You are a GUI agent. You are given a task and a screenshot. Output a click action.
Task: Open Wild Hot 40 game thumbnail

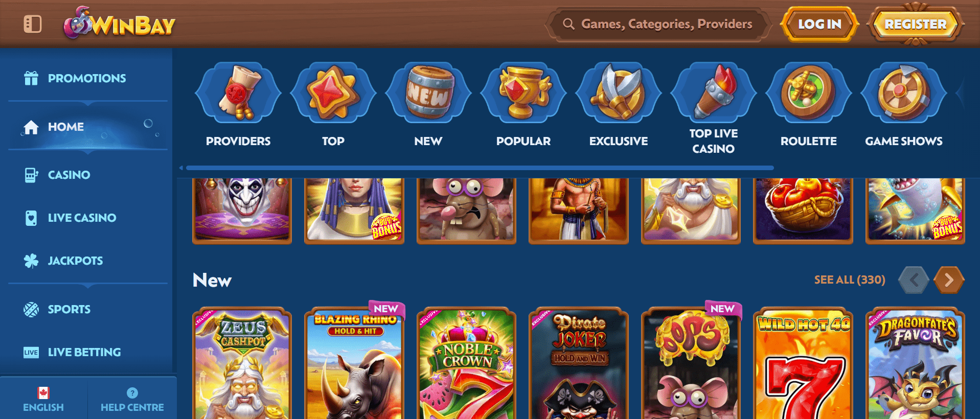click(803, 363)
